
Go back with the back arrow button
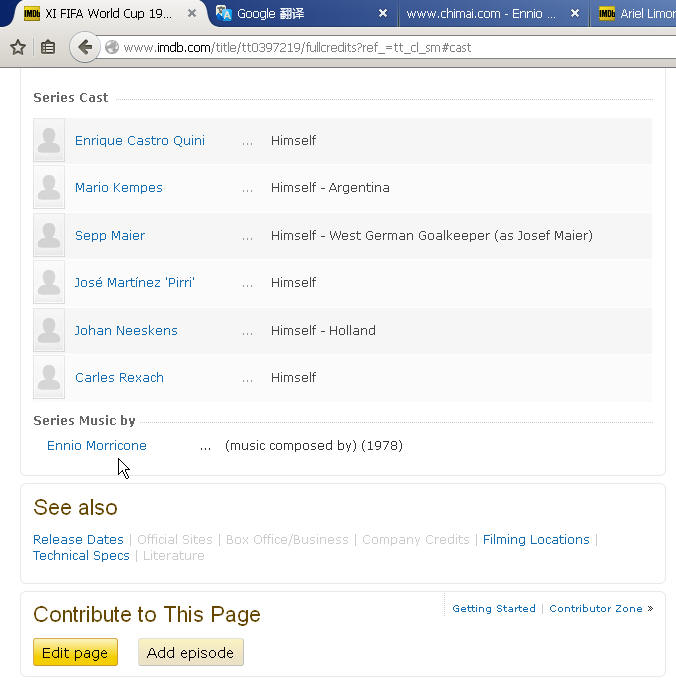pyautogui.click(x=84, y=47)
